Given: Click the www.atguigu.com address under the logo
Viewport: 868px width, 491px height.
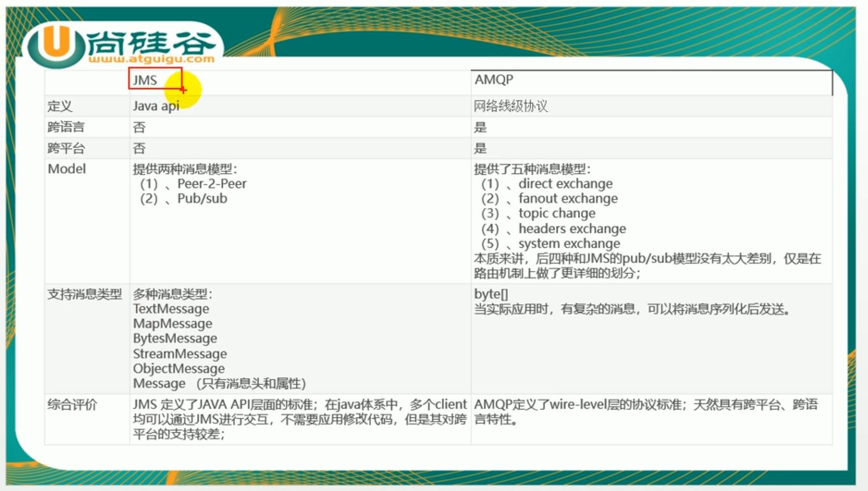Looking at the screenshot, I should (x=151, y=59).
